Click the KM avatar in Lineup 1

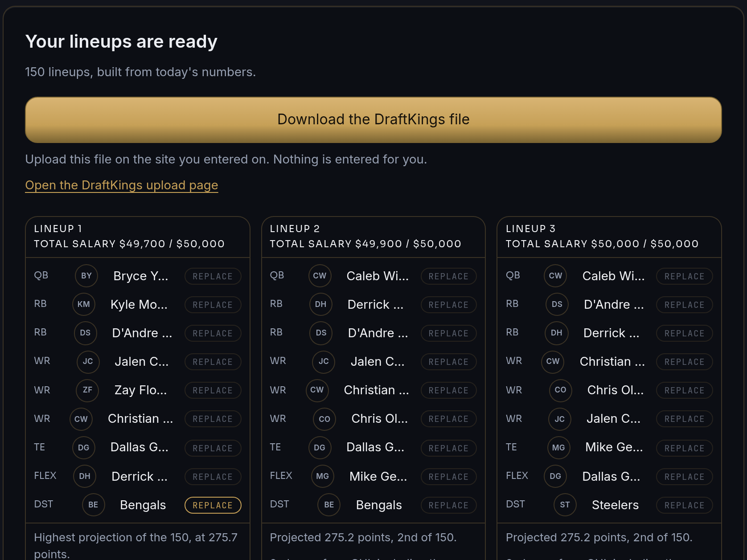click(84, 304)
